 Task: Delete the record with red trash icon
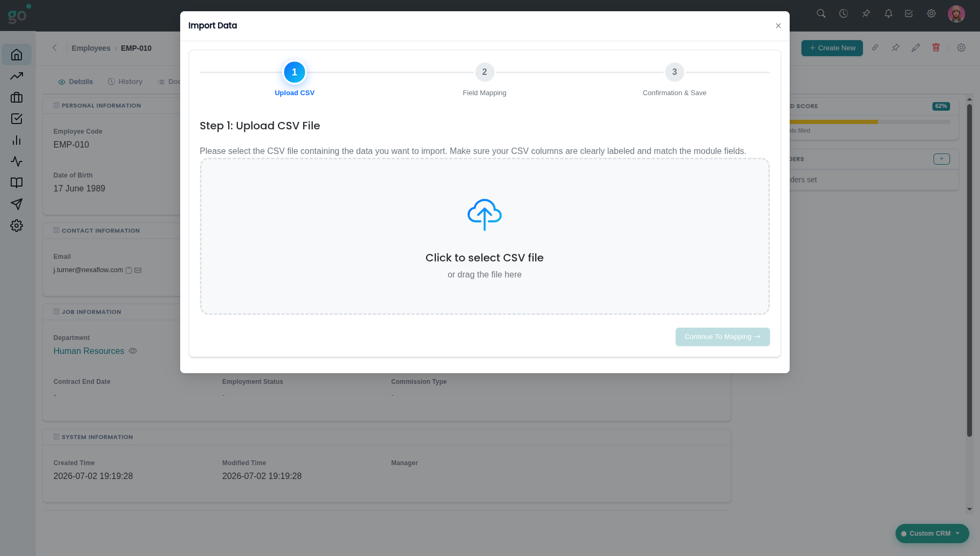[936, 48]
